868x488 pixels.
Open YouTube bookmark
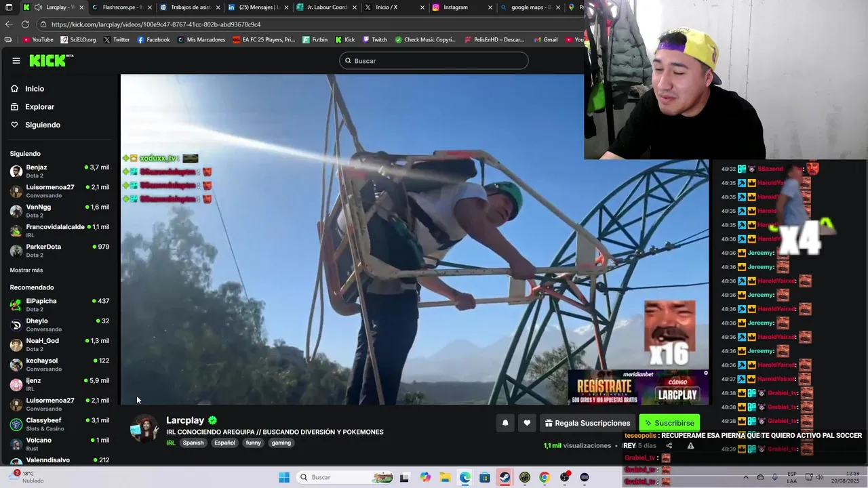click(x=38, y=40)
